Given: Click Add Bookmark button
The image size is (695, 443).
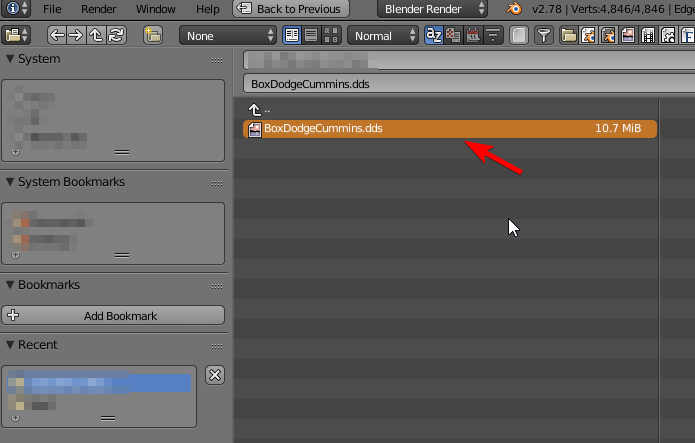Looking at the screenshot, I should 113,316.
